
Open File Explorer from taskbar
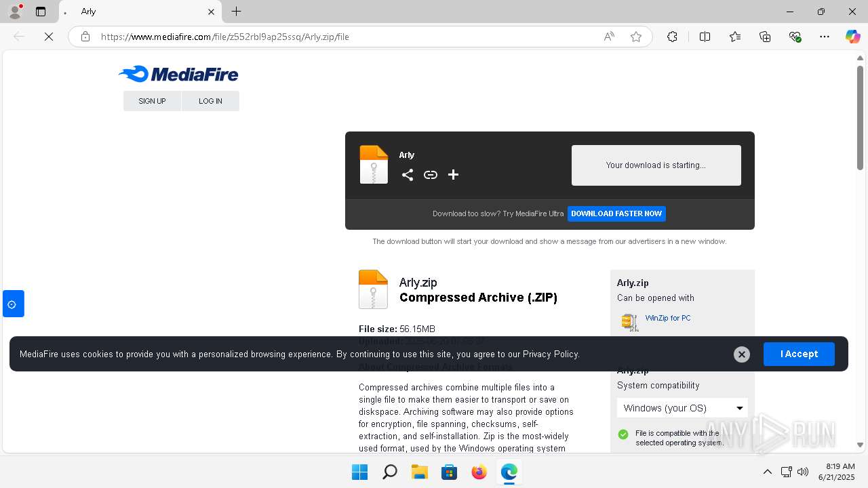tap(419, 472)
